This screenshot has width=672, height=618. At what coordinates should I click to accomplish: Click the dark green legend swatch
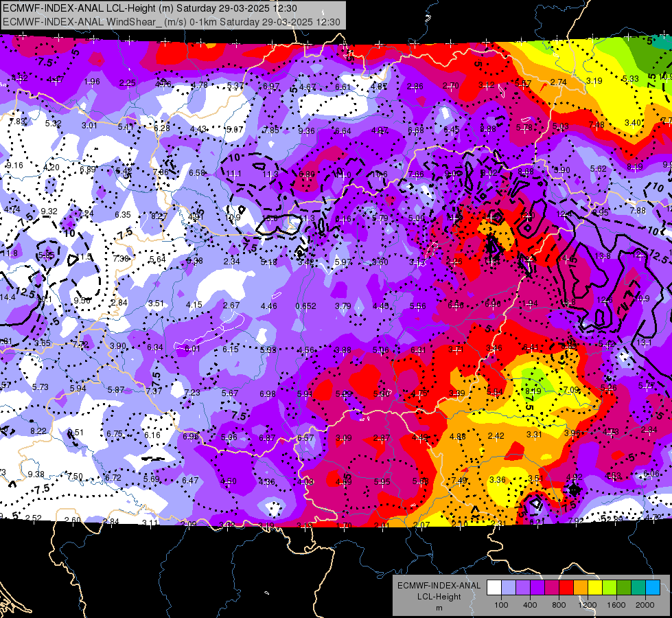click(x=624, y=588)
